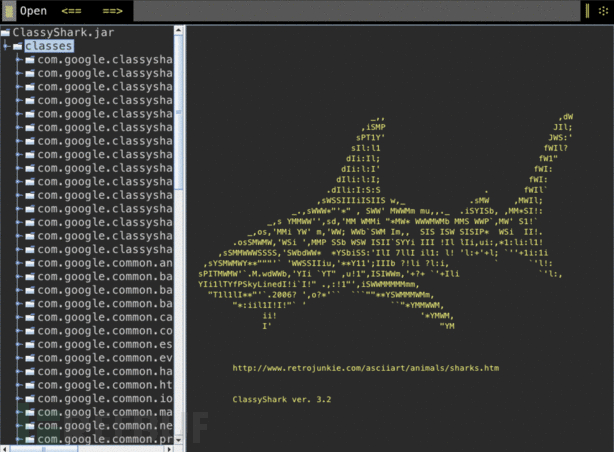Click the 'ClassyShark ver. 3.2' text
The height and width of the screenshot is (452, 614).
[282, 400]
